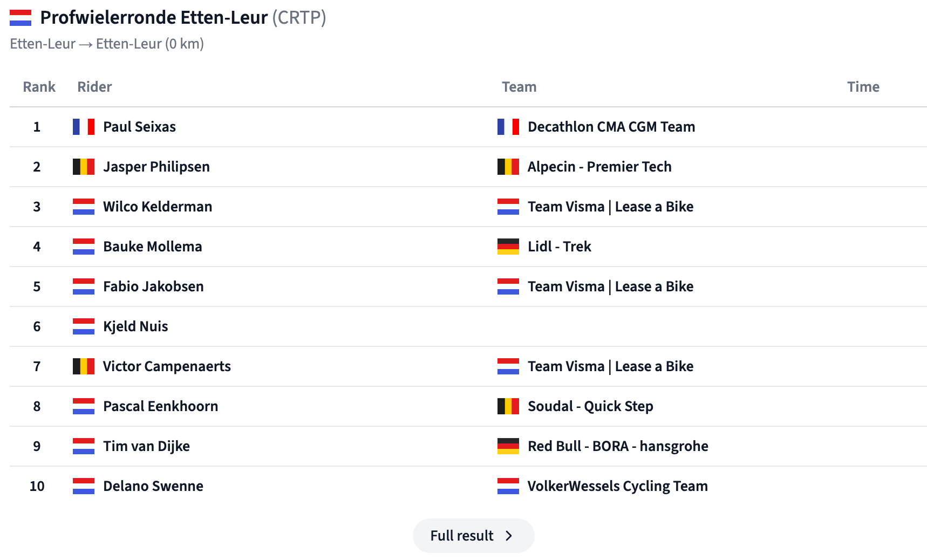Click German flag beside Lidl - Trek
Image resolution: width=927 pixels, height=560 pixels.
pos(508,247)
